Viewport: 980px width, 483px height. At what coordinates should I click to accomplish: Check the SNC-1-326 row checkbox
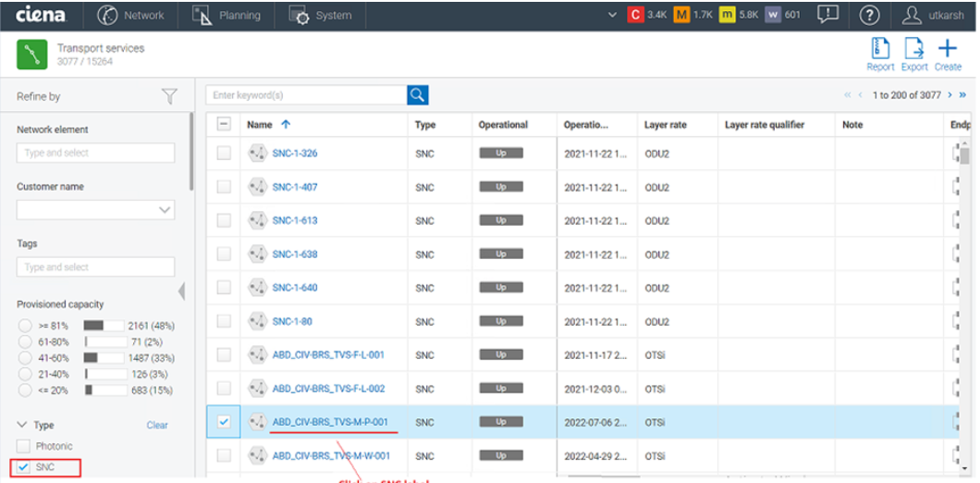(224, 154)
